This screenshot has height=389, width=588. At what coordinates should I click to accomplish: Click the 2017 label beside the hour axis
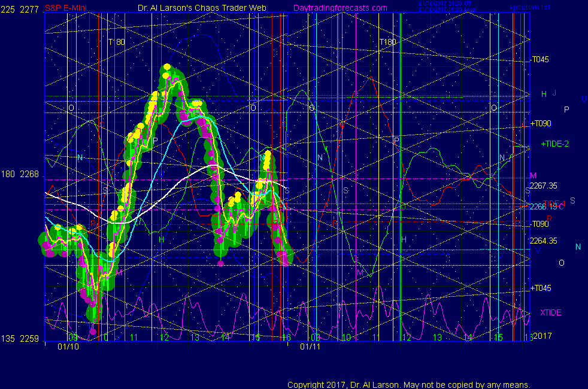tap(542, 336)
